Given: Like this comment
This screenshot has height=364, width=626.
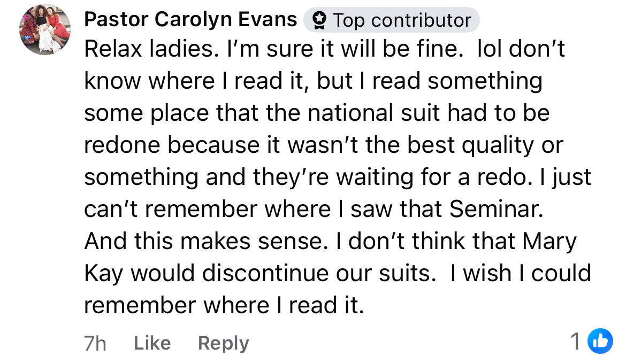Looking at the screenshot, I should [152, 343].
